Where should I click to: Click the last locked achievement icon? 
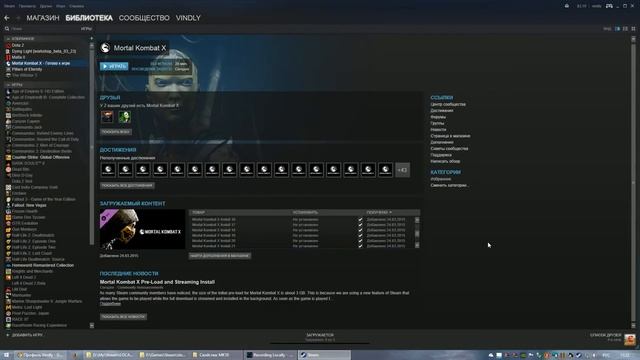(385, 170)
